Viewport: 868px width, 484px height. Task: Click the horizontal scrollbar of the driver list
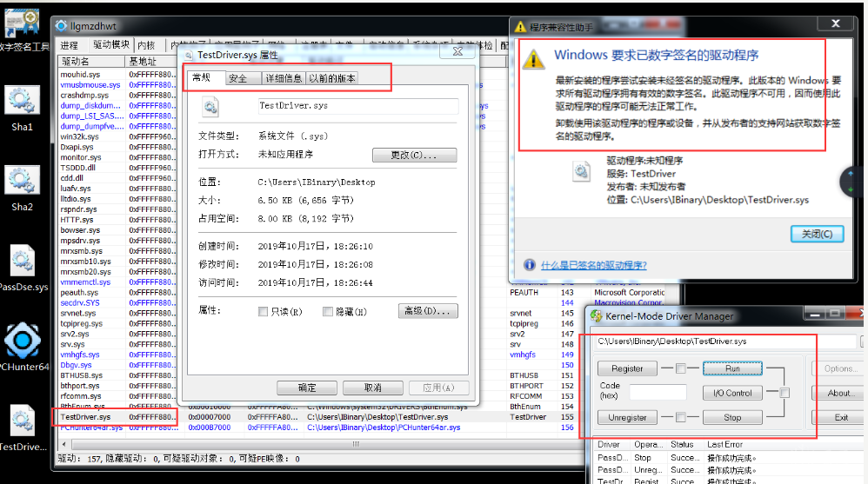click(x=356, y=444)
